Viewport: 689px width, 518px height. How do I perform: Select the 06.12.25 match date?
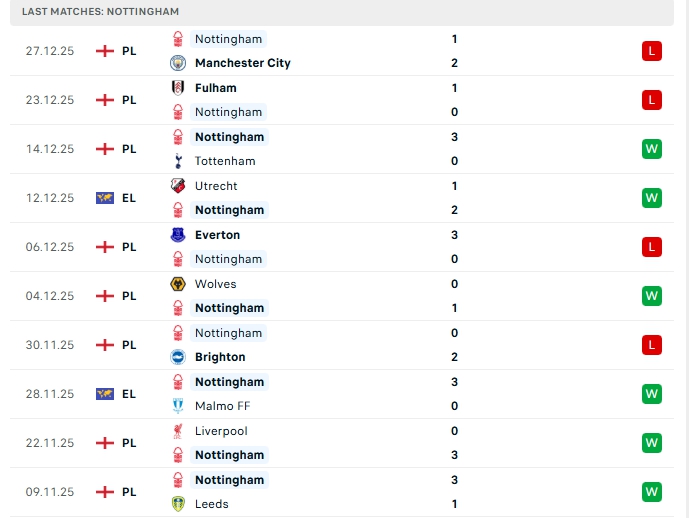point(50,247)
